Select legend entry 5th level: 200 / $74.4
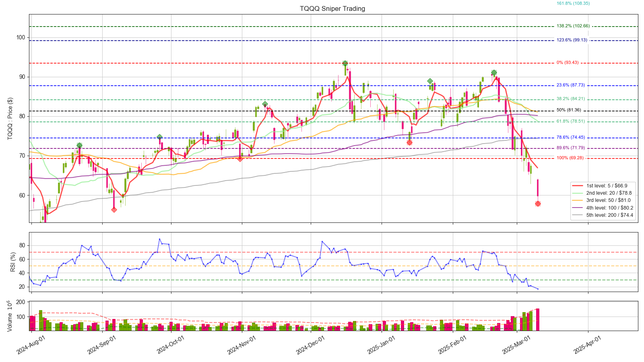Viewport: 644px width, 362px height. [x=603, y=215]
